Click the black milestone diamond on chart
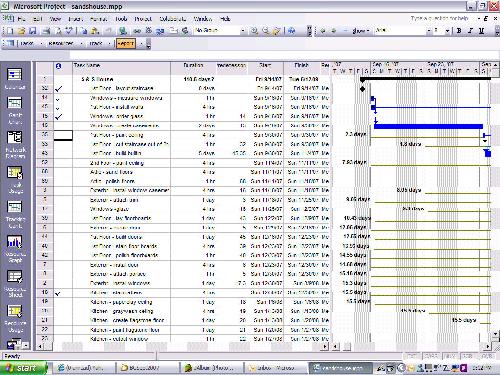The width and height of the screenshot is (500, 375). pyautogui.click(x=363, y=89)
